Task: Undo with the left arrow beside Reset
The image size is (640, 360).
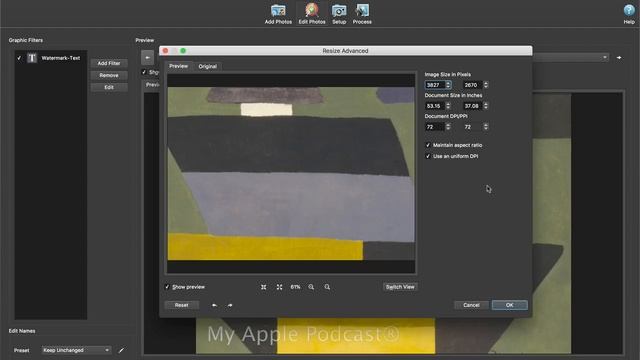Action: 214,305
